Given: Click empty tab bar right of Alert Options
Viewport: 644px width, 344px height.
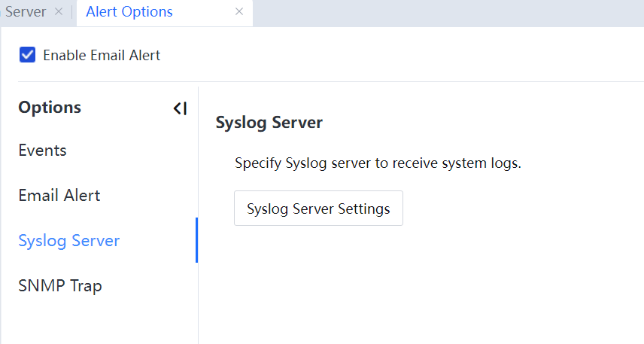Looking at the screenshot, I should [x=451, y=12].
